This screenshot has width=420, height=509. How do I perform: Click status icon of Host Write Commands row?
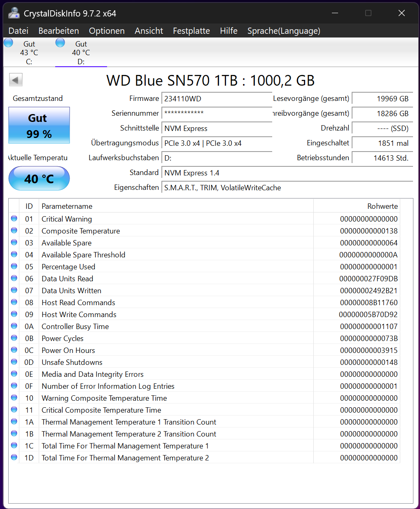(14, 314)
